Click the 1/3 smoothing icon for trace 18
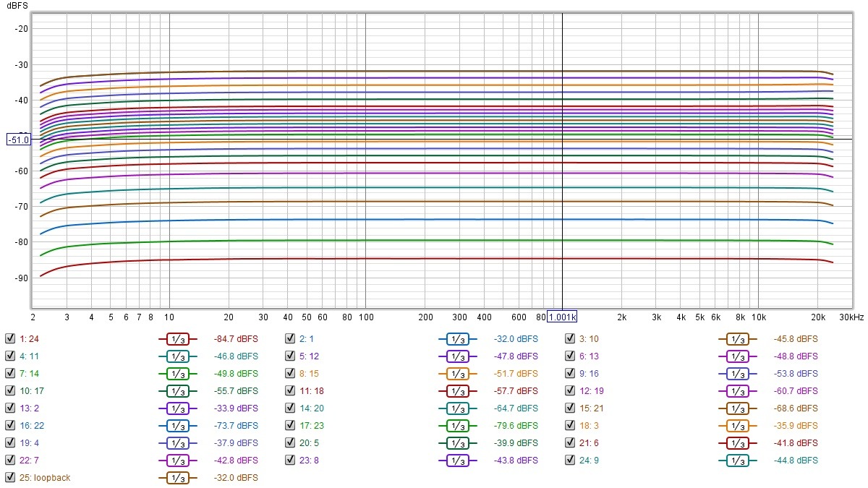 [457, 390]
